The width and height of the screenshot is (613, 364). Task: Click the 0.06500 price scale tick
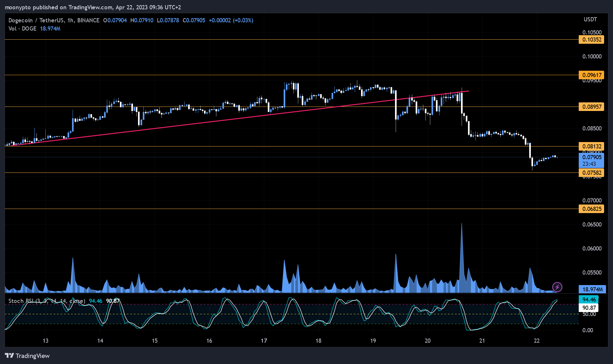(592, 224)
